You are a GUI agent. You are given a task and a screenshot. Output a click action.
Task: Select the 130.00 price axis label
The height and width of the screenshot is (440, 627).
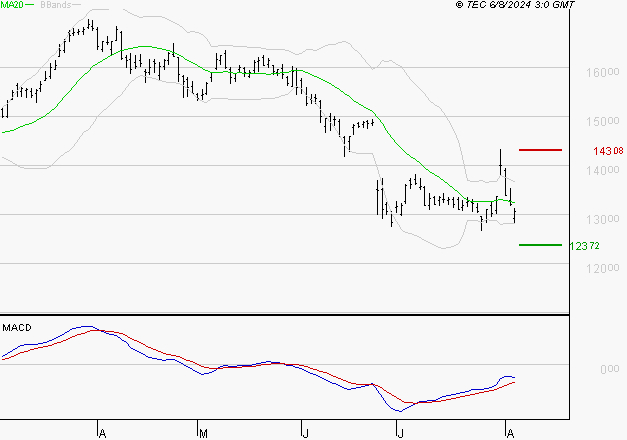coord(603,219)
